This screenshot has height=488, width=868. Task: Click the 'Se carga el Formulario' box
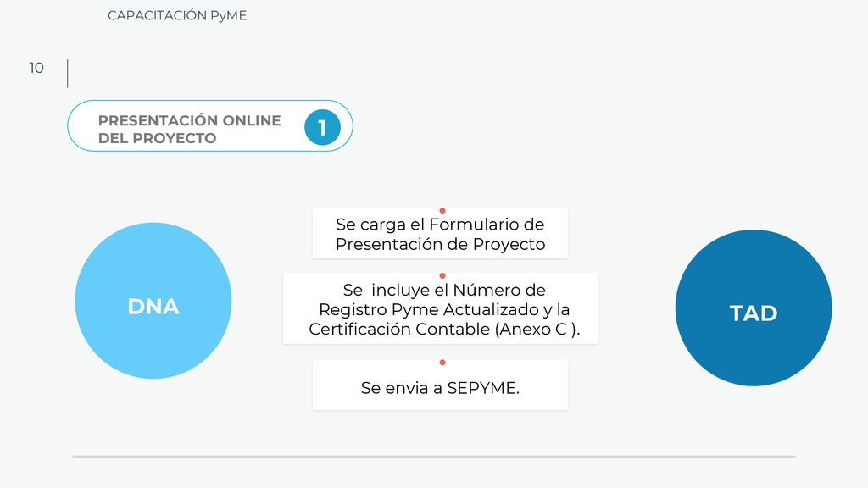(x=440, y=233)
